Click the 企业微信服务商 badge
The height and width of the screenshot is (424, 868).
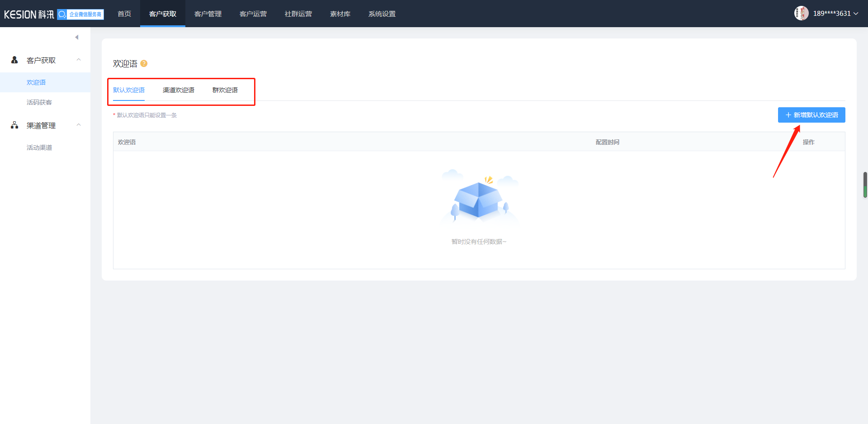coord(80,14)
